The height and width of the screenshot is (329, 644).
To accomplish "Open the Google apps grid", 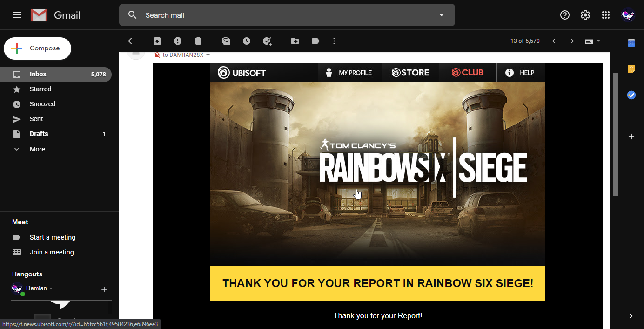I will point(605,15).
